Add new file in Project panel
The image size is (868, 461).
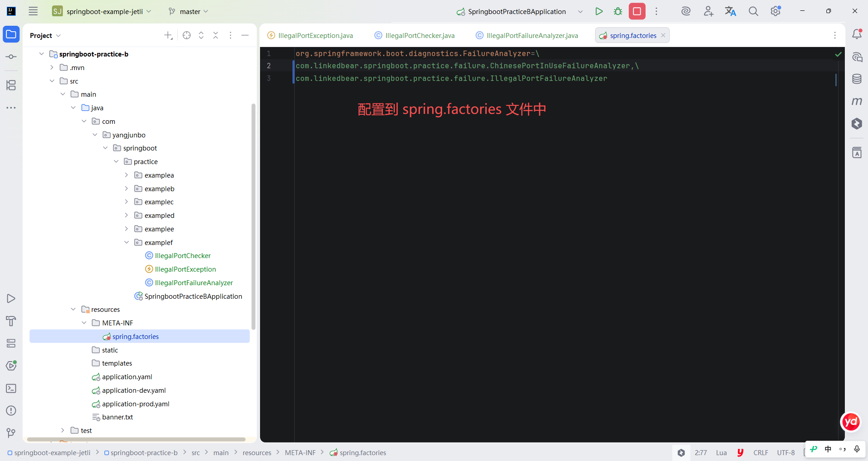168,35
